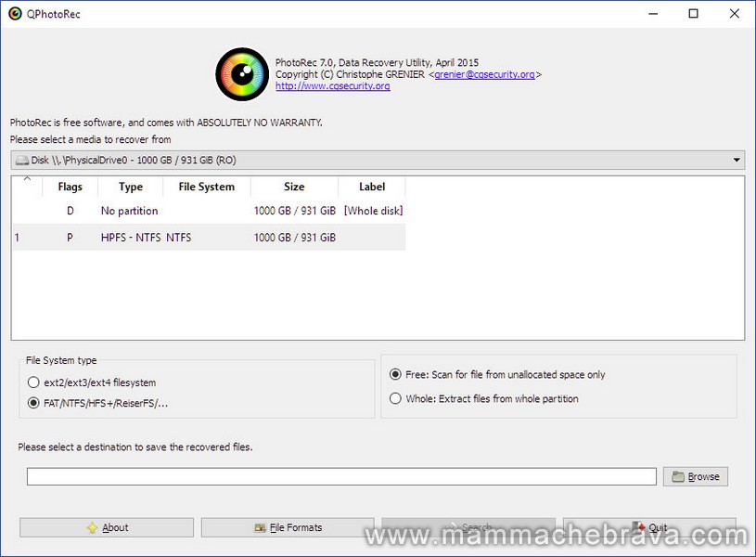Click the destination path input field
This screenshot has height=557, width=756.
(341, 476)
